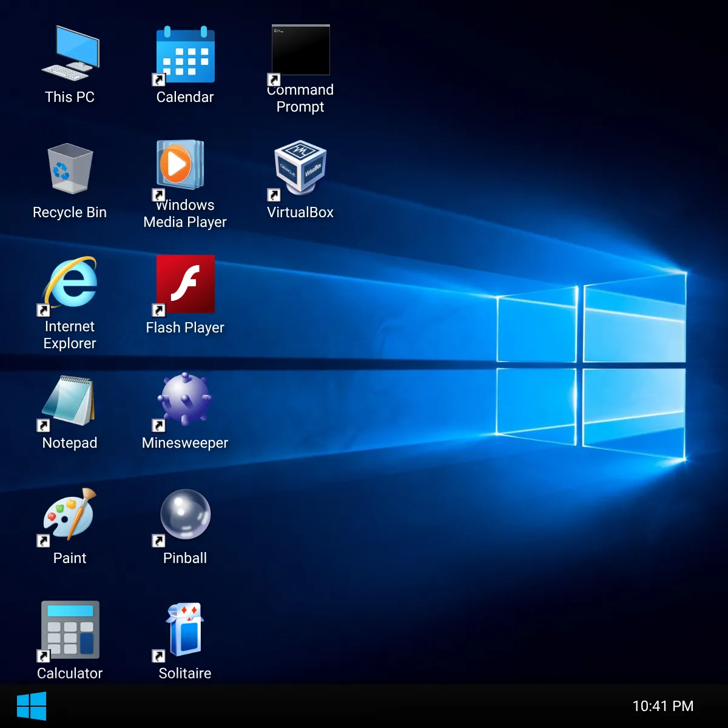Click the 10:41 PM taskbar clock
Image resolution: width=728 pixels, height=728 pixels.
[662, 706]
